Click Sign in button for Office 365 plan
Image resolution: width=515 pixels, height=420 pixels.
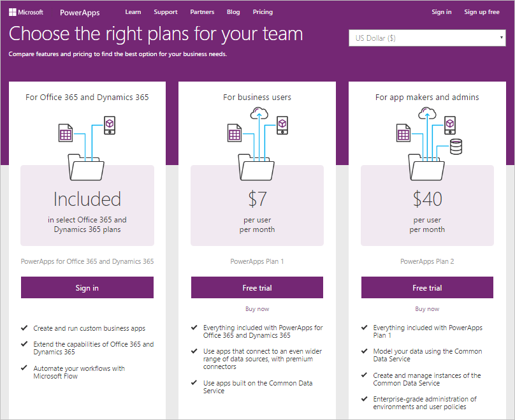tap(87, 287)
